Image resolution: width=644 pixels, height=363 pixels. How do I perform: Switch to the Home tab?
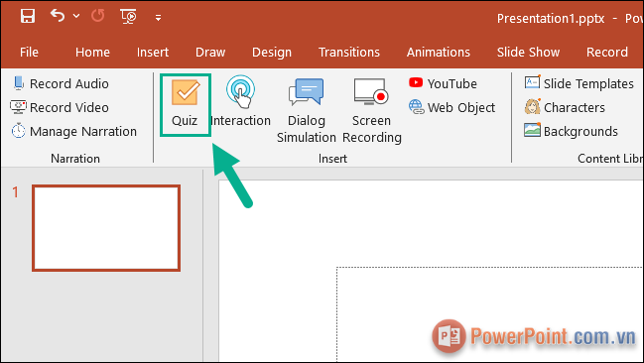pyautogui.click(x=92, y=53)
